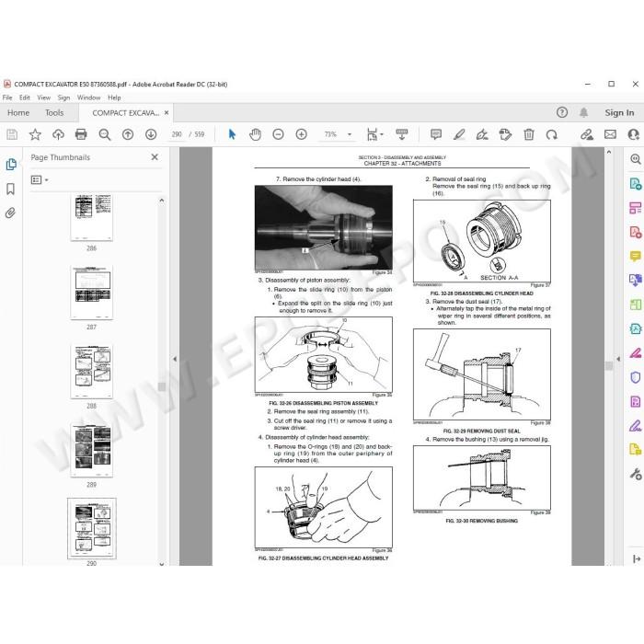644x644 pixels.
Task: Select the COMPACT EXCAVA... document tab
Action: (125, 112)
